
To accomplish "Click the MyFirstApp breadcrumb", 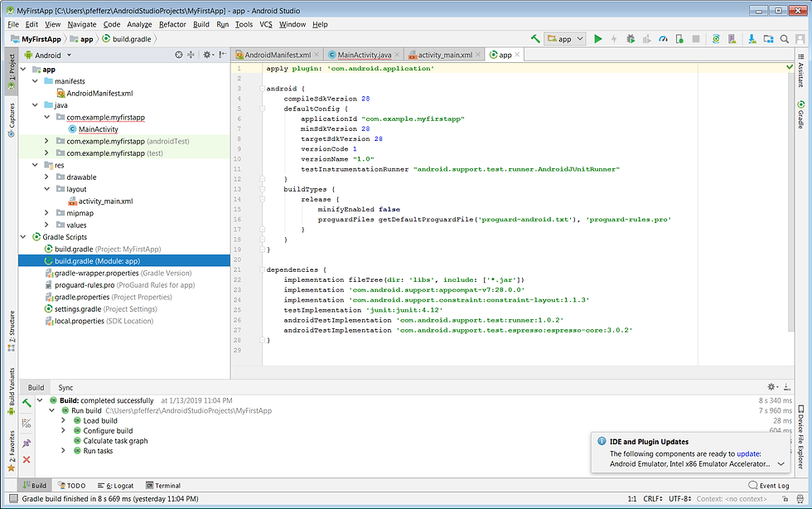I will tap(36, 39).
